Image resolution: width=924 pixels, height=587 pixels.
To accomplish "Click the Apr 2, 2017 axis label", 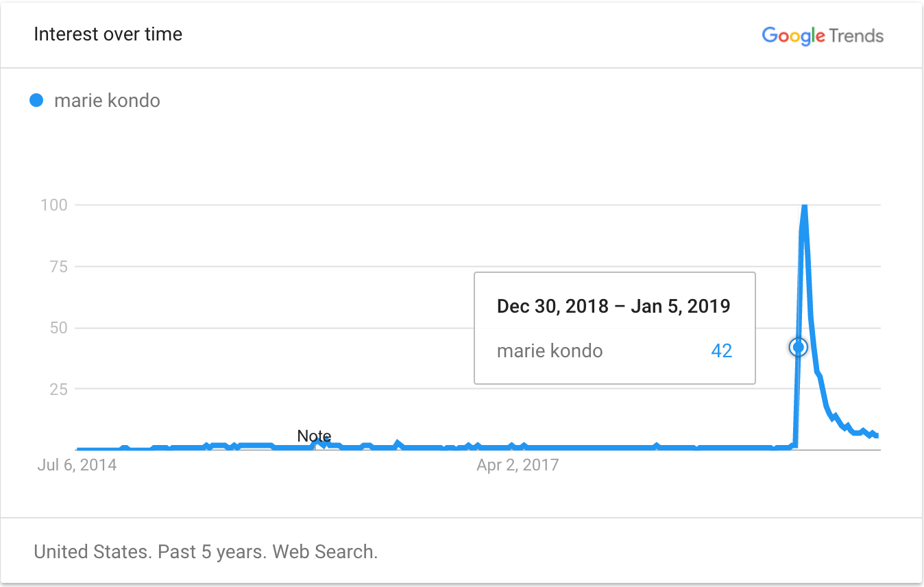I will coord(518,465).
